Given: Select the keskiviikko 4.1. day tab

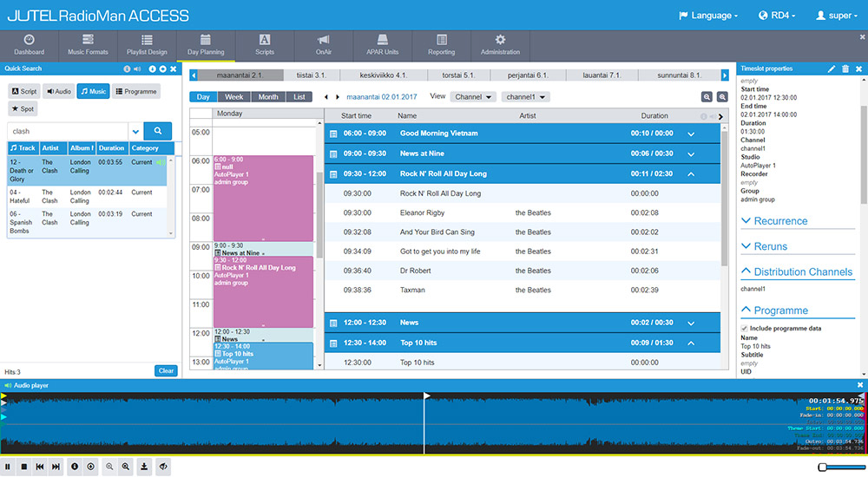Looking at the screenshot, I should (x=383, y=75).
